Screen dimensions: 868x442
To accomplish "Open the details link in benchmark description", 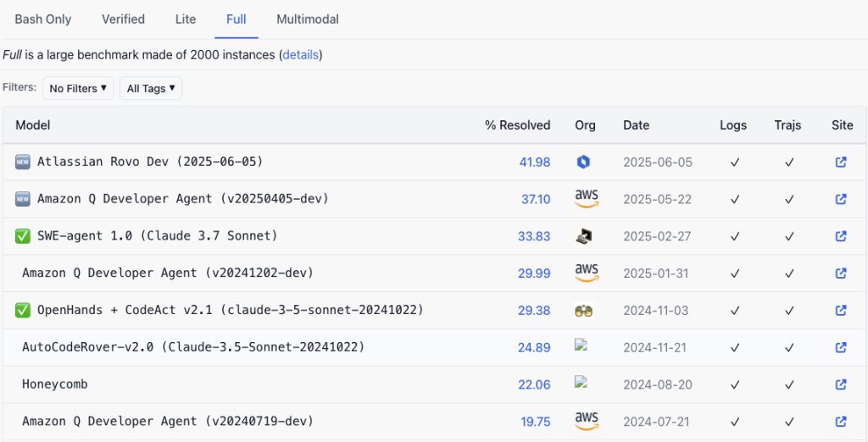I will pos(300,55).
